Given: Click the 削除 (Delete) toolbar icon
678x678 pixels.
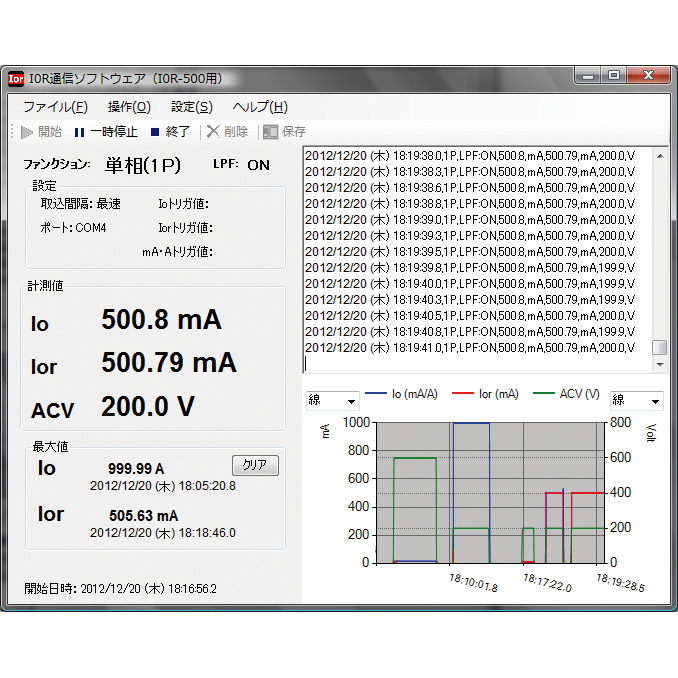Looking at the screenshot, I should coord(227,131).
